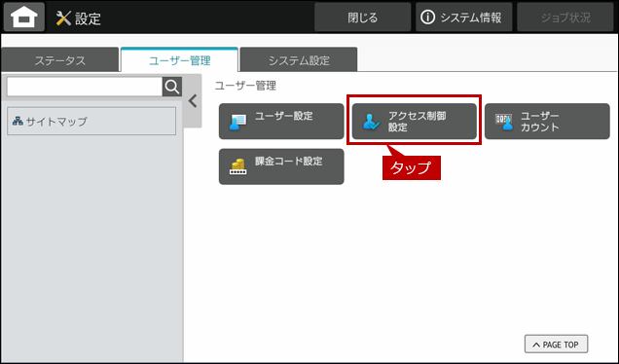Viewport: 619px width, 364px height.
Task: Switch to ステータス tab
Action: (60, 60)
